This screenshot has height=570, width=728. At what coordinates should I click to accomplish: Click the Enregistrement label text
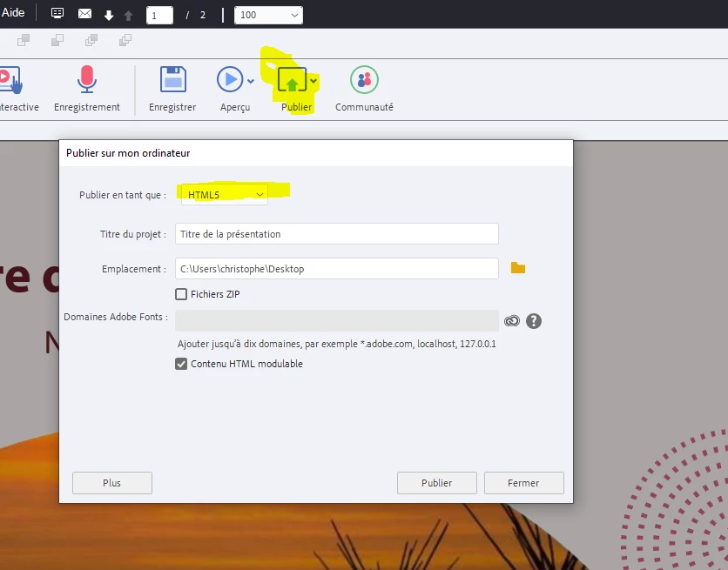pos(87,107)
